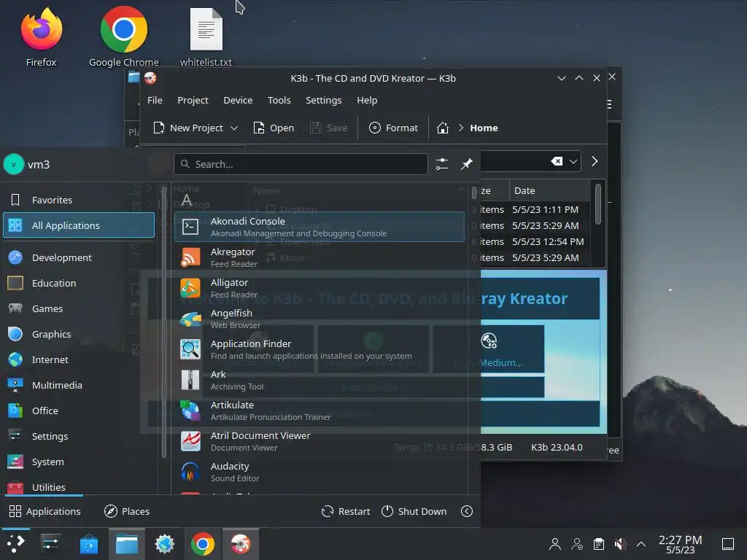Screen dimensions: 747x560
Task: Switch to Places tab in launcher
Action: click(x=127, y=511)
